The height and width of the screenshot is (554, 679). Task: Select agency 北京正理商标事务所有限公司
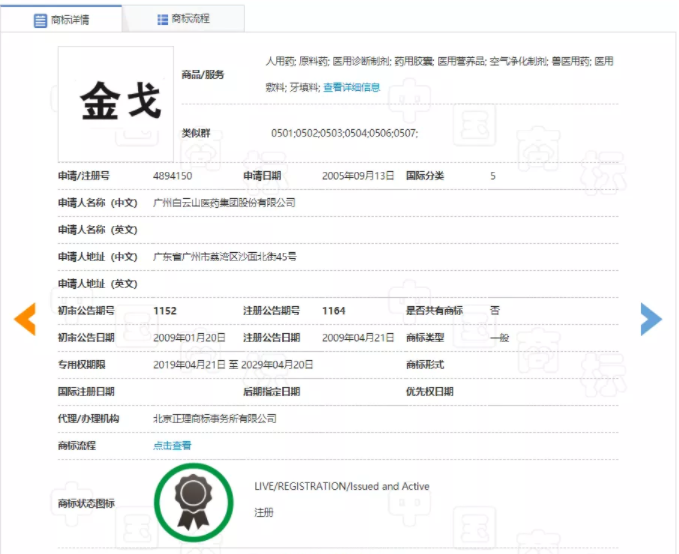coord(215,418)
